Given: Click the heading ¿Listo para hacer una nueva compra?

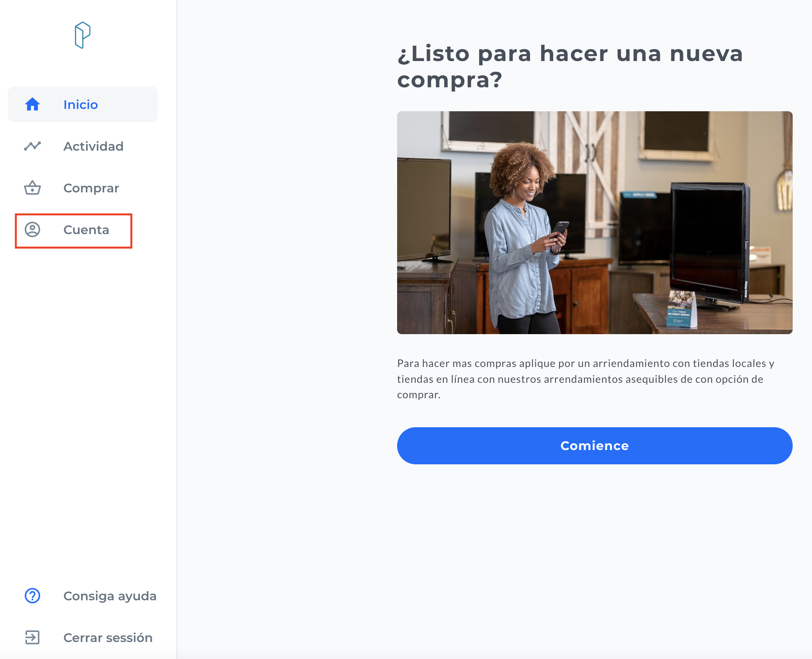Looking at the screenshot, I should click(570, 66).
